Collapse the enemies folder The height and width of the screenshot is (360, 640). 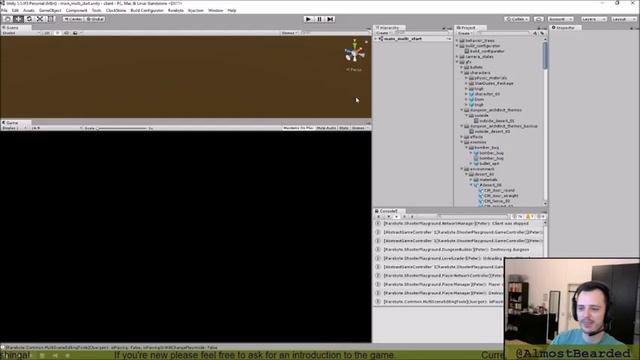462,142
